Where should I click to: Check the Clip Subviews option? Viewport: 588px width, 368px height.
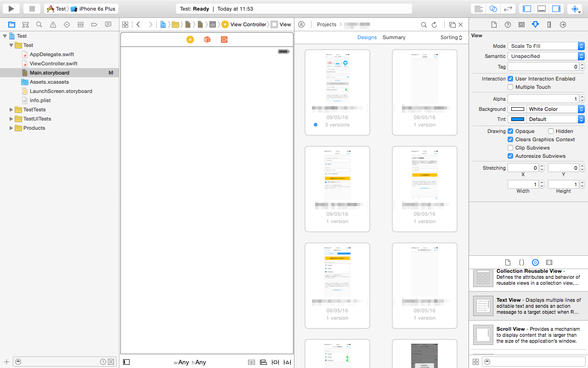(x=510, y=148)
